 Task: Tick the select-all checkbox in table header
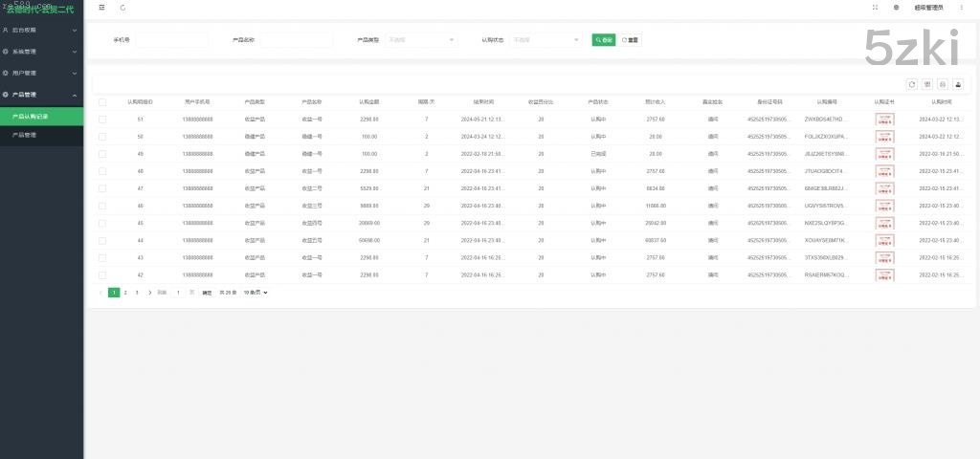(x=102, y=101)
